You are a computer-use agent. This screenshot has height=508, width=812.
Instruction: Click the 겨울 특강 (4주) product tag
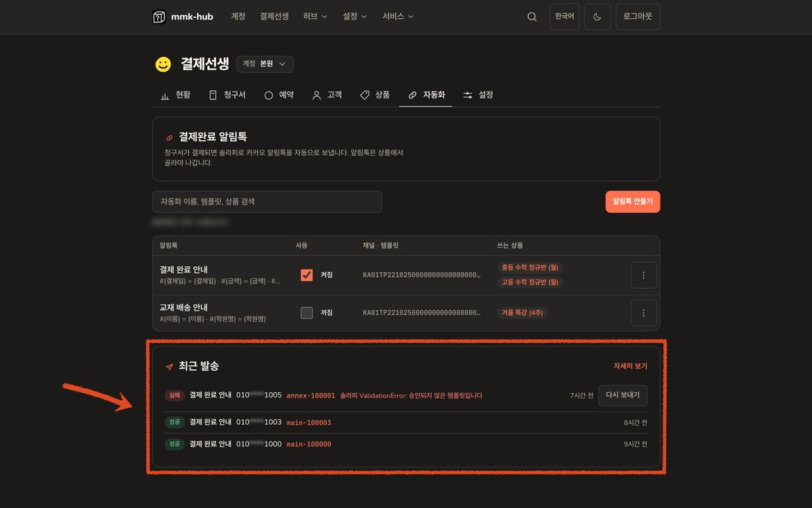(x=522, y=313)
